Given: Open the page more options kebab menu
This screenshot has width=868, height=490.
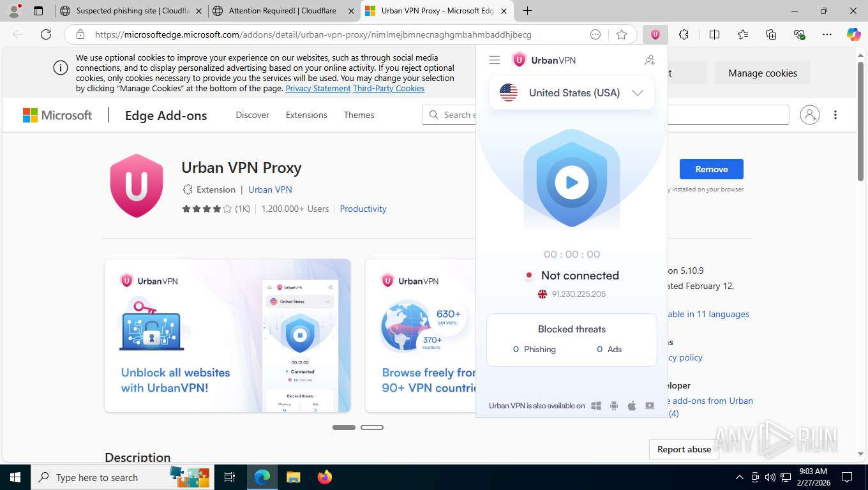Looking at the screenshot, I should [x=835, y=115].
